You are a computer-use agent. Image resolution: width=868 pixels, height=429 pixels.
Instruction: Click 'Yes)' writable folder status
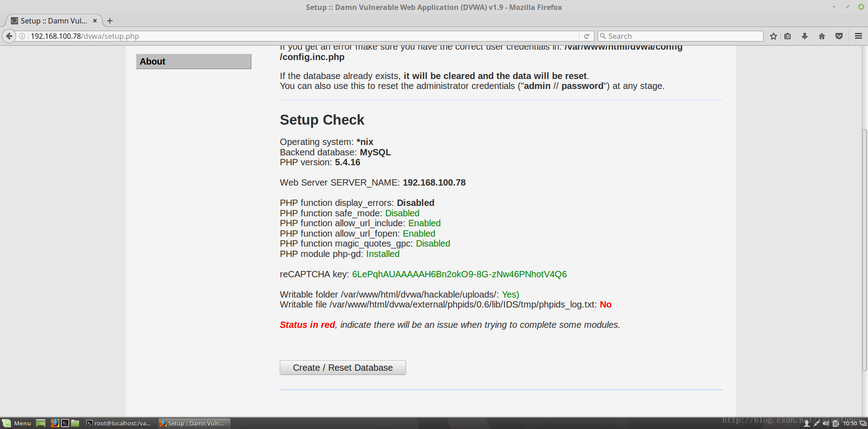(x=510, y=294)
